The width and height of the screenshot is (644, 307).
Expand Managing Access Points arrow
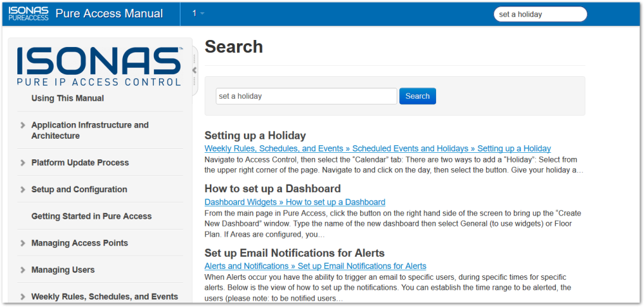pos(23,243)
